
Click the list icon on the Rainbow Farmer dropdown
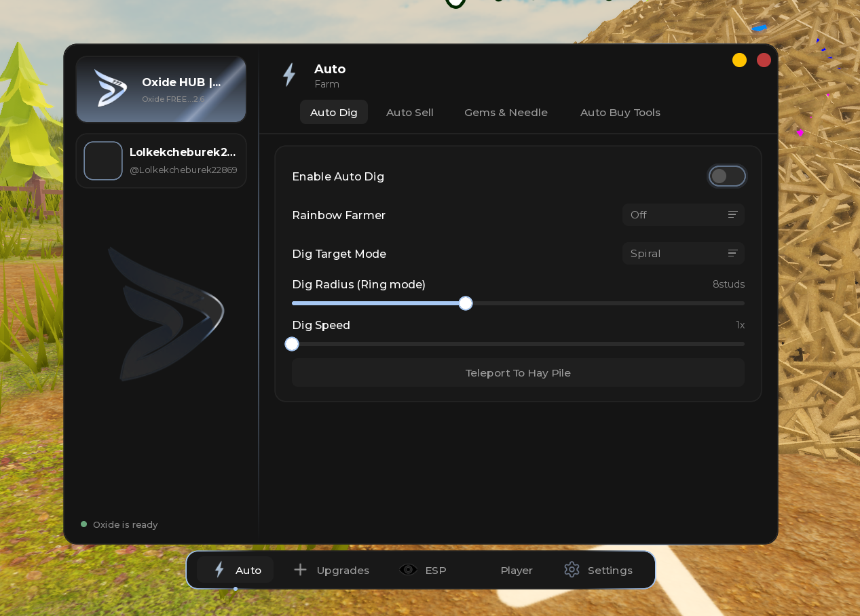click(x=732, y=215)
